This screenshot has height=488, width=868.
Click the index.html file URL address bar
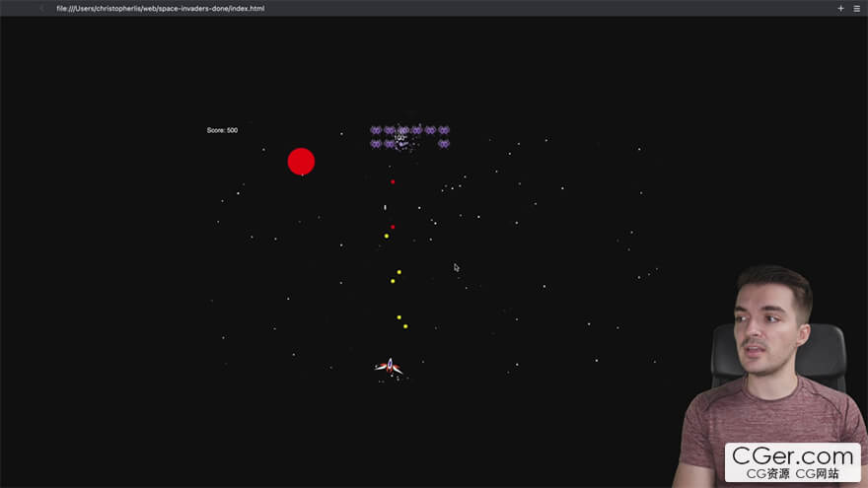coord(160,8)
